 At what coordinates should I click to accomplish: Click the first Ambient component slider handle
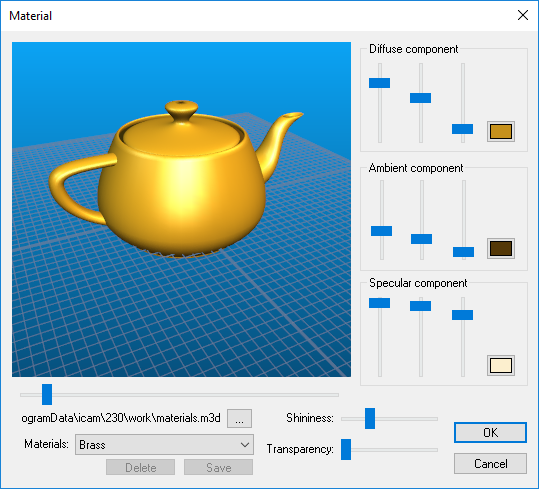coord(382,231)
